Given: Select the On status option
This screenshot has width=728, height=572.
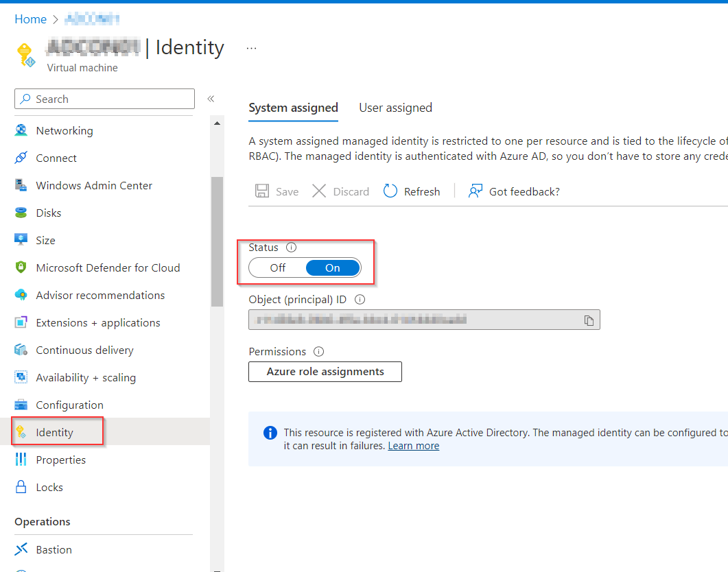Looking at the screenshot, I should tap(332, 267).
